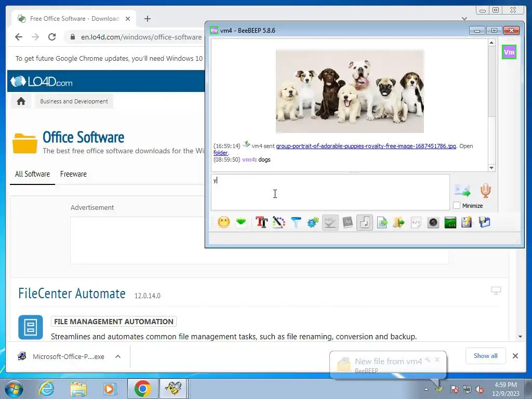
Task: Click the Chrome address bar URL
Action: coord(141,37)
